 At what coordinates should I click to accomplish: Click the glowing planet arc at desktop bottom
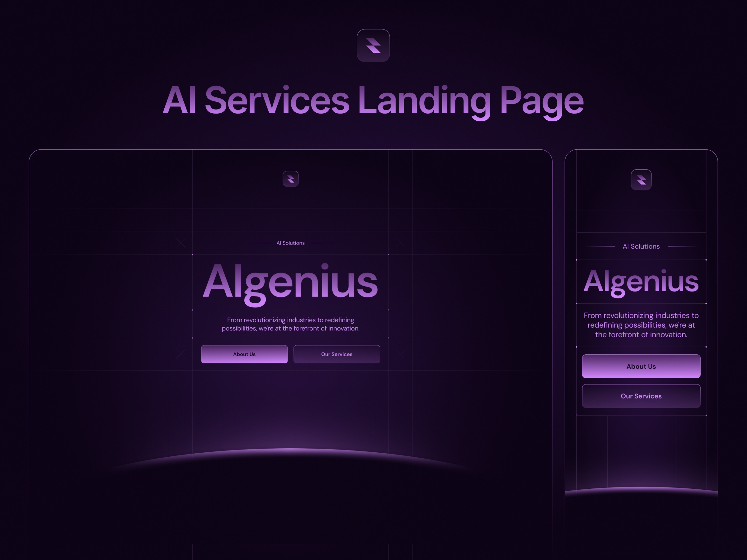(x=292, y=456)
